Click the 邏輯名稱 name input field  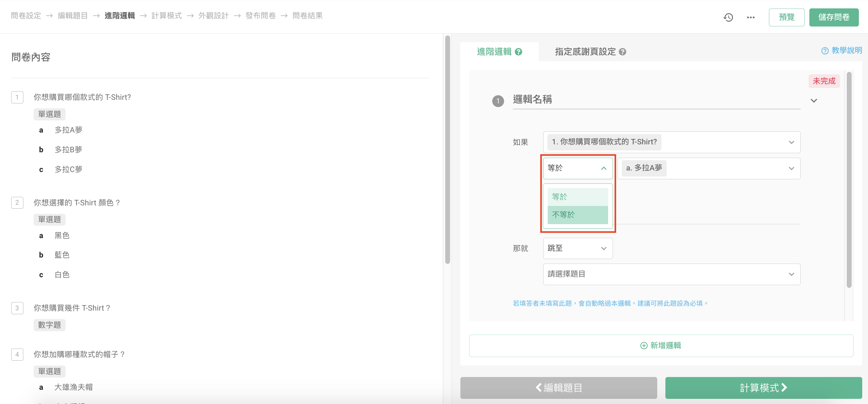[x=656, y=100]
